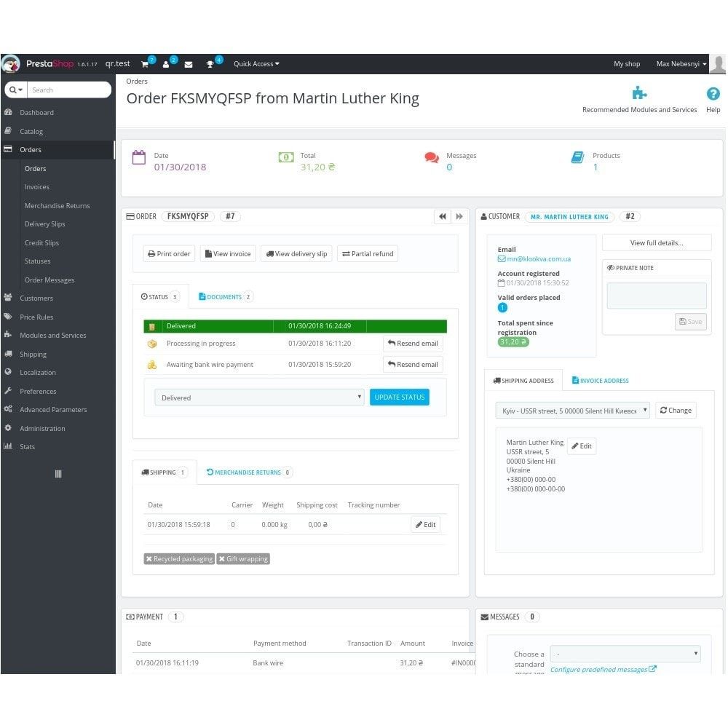This screenshot has width=728, height=728.
Task: Click the Max Nebesnyi avatar thumbnail
Action: (x=718, y=64)
